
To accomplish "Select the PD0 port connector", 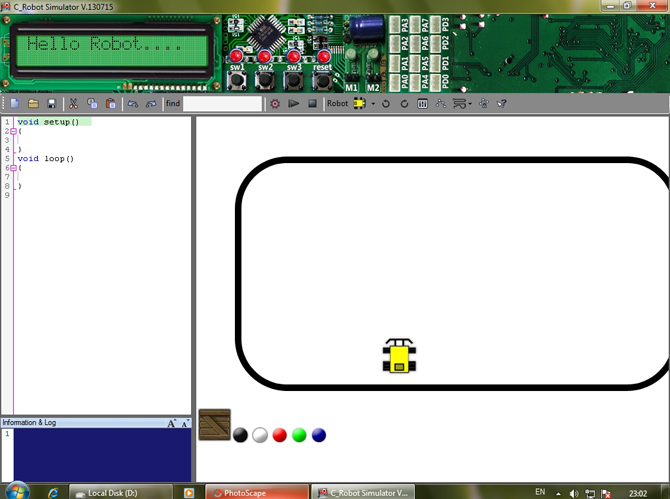I will 435,82.
